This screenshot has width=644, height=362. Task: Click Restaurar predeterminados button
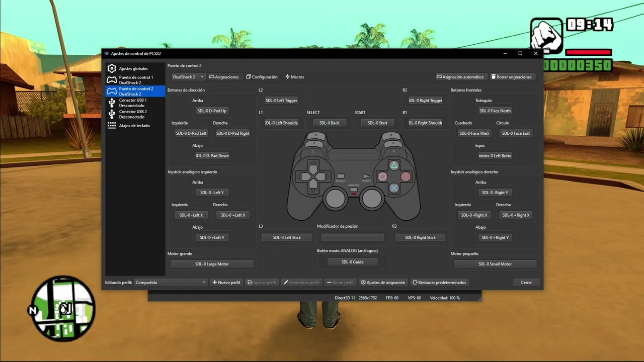pos(439,283)
